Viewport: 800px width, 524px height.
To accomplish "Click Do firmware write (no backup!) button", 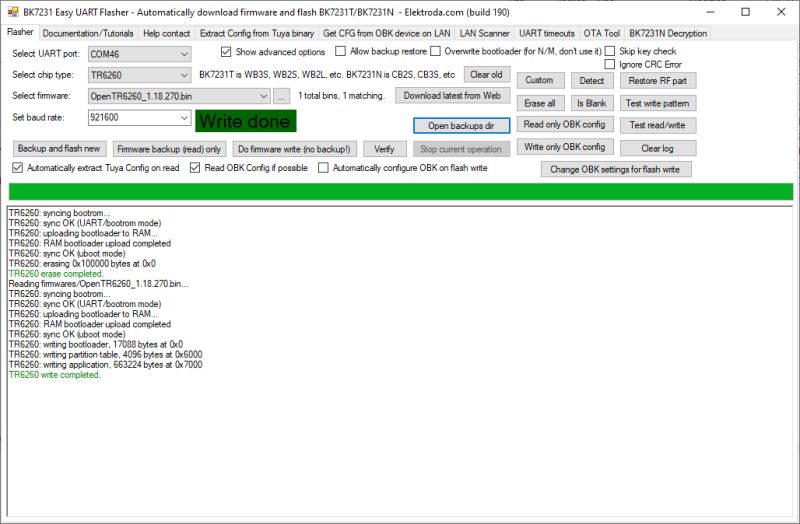I will tap(294, 149).
